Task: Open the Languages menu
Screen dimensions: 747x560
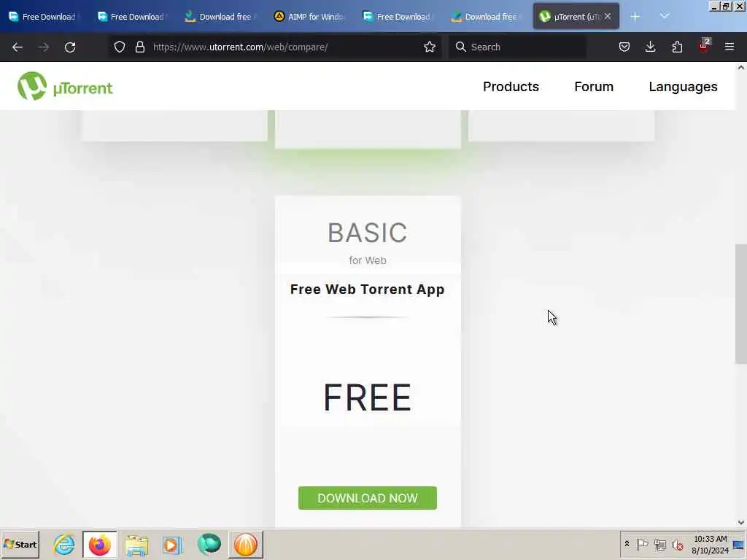Action: tap(683, 87)
